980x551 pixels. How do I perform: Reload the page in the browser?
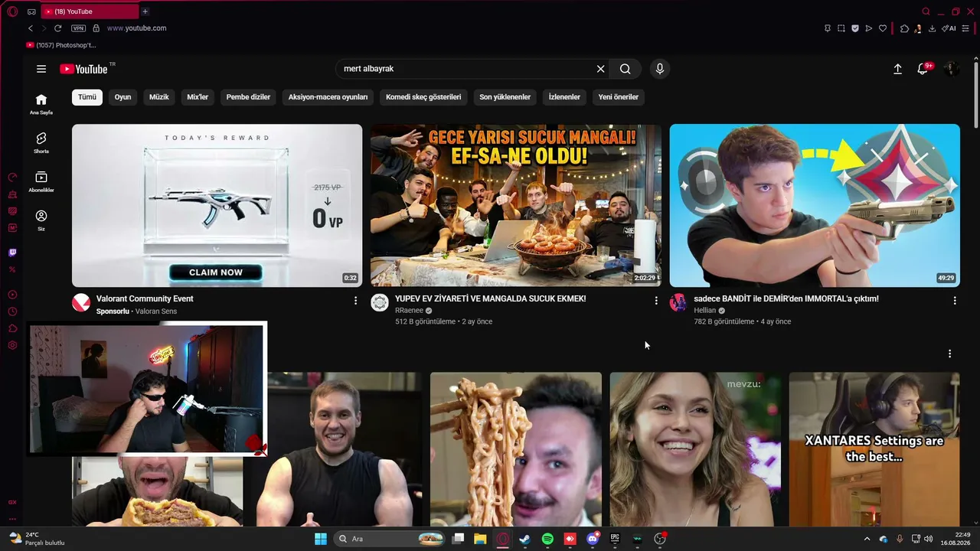tap(57, 28)
